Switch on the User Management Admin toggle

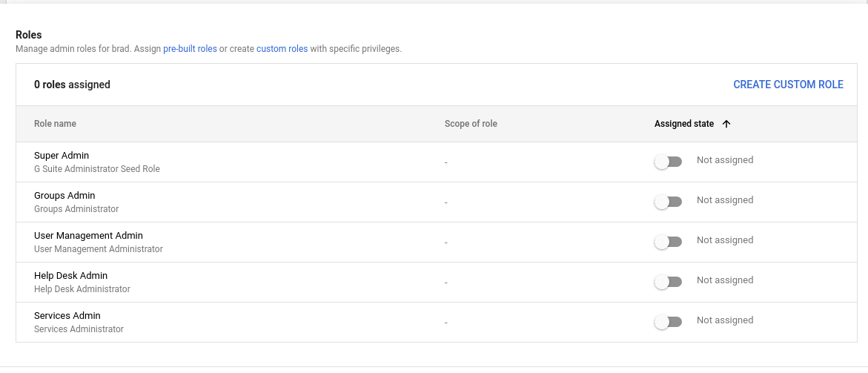tap(668, 242)
